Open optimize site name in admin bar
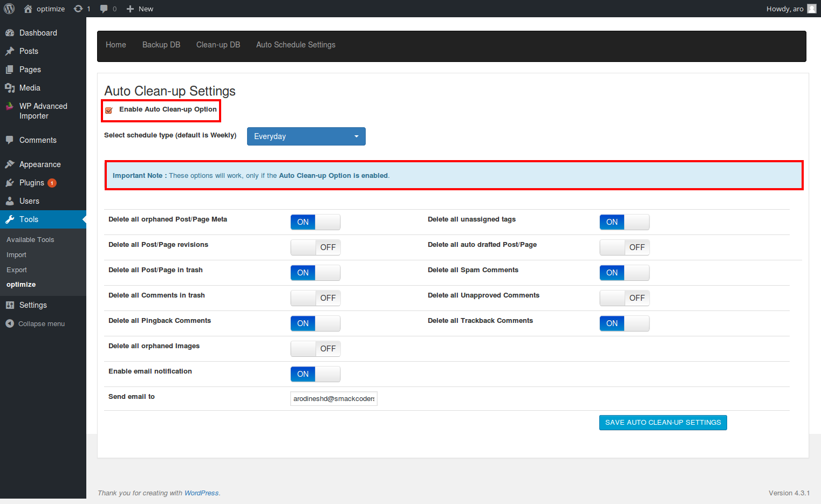 [x=51, y=9]
